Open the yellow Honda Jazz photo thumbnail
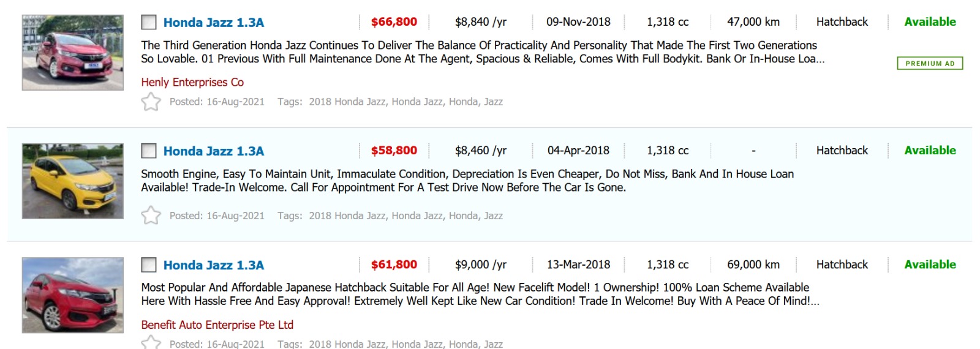The image size is (980, 349). pyautogui.click(x=73, y=181)
